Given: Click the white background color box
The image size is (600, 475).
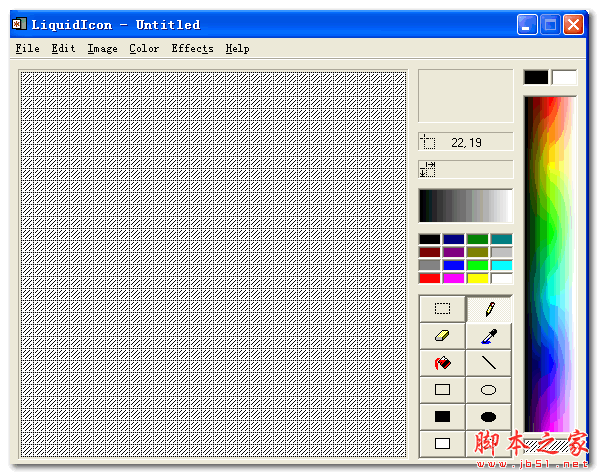Looking at the screenshot, I should click(x=564, y=77).
